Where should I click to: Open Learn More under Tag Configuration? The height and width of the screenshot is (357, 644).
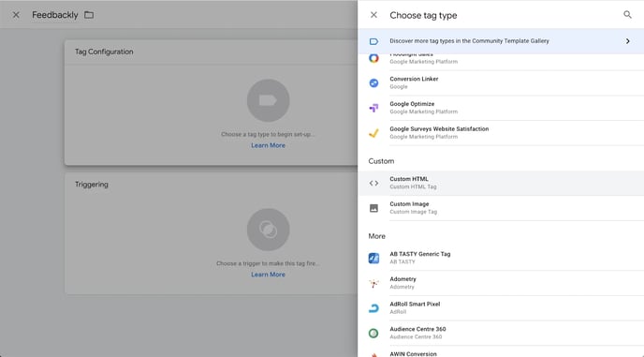tap(268, 145)
